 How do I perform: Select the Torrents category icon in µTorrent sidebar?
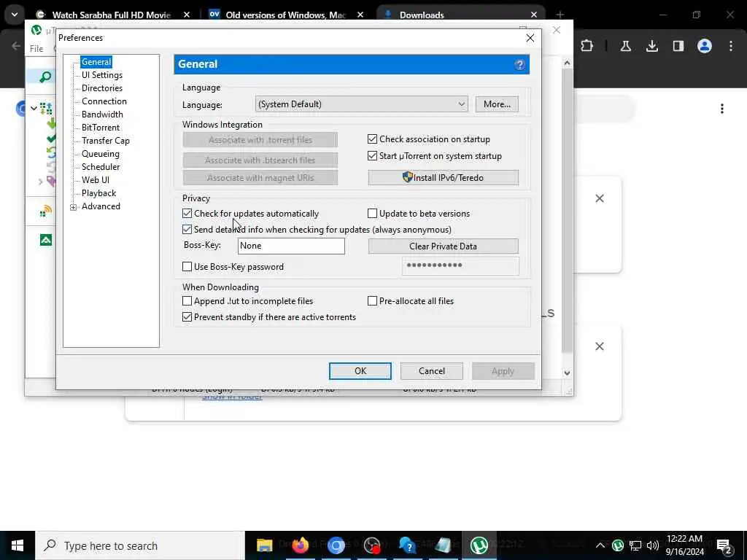pyautogui.click(x=46, y=109)
